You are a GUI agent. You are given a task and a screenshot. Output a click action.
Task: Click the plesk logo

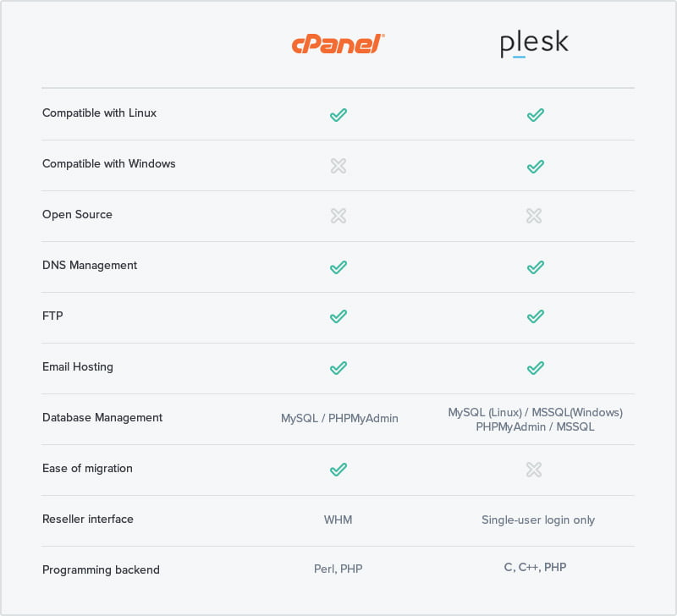coord(534,43)
